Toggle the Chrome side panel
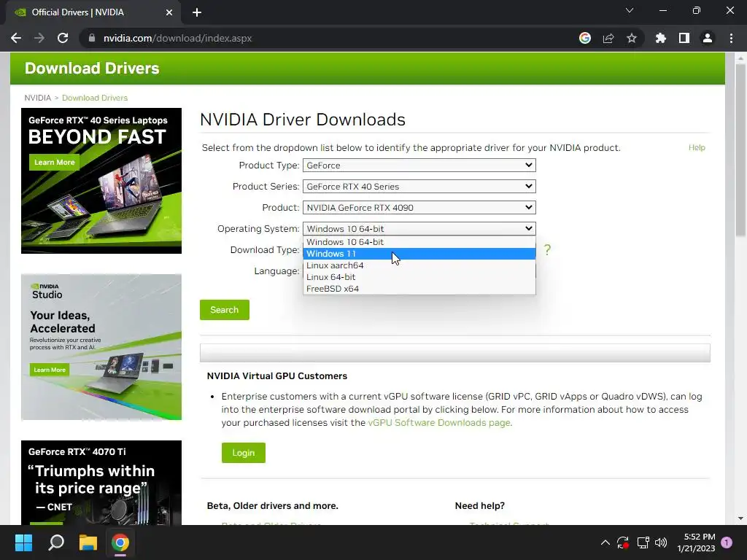Image resolution: width=747 pixels, height=560 pixels. click(684, 38)
